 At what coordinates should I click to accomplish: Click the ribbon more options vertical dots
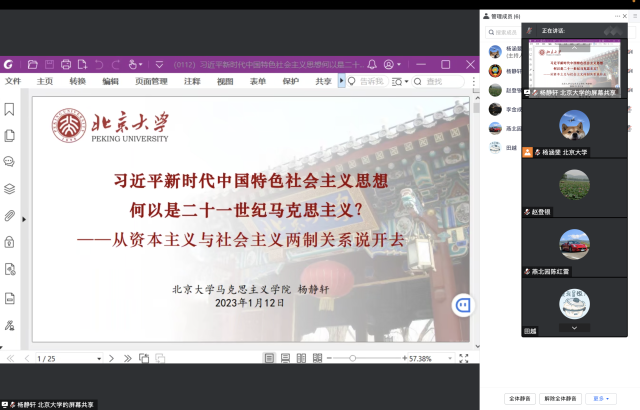(473, 82)
